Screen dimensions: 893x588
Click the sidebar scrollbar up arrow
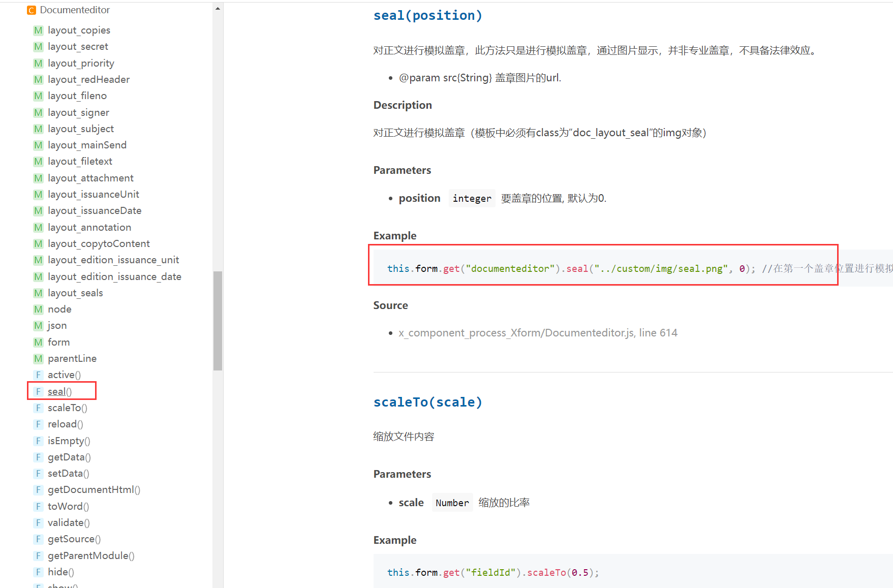(218, 8)
